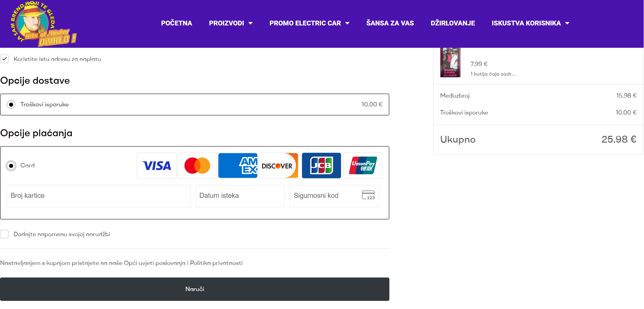
Task: Select the Card payment radio button
Action: 11,166
